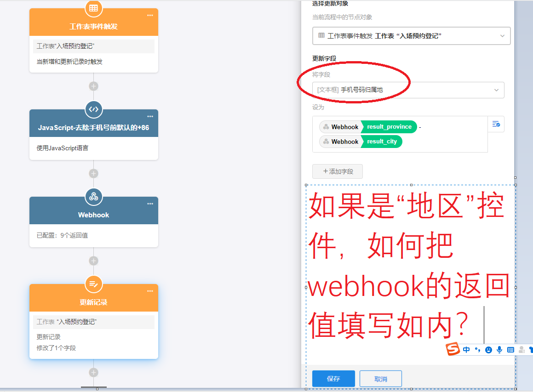Click the worksheet event trigger table icon

point(93,8)
